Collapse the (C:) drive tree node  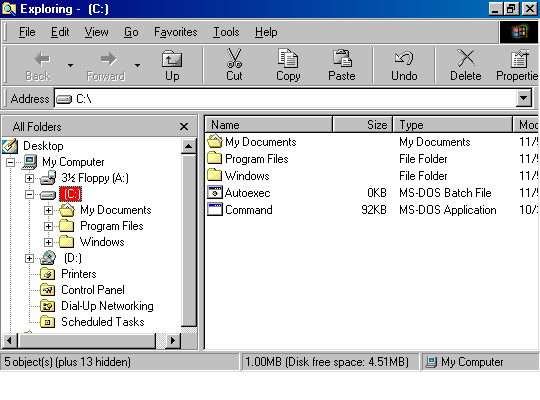30,194
